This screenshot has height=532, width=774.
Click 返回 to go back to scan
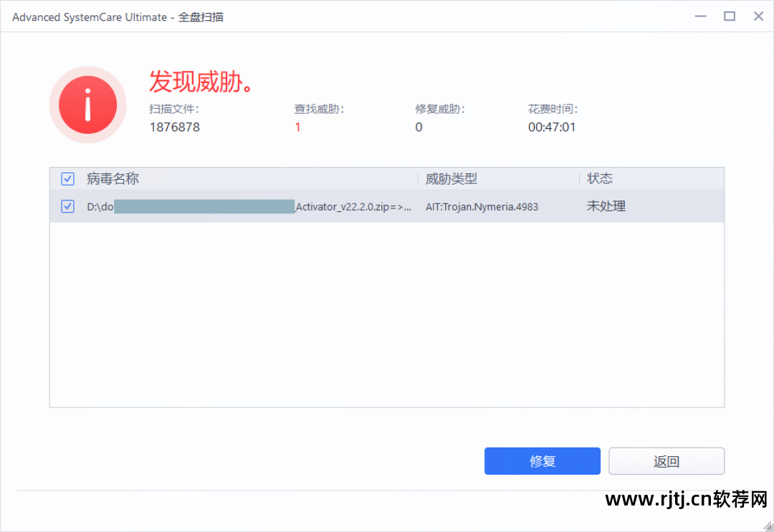[x=666, y=461]
